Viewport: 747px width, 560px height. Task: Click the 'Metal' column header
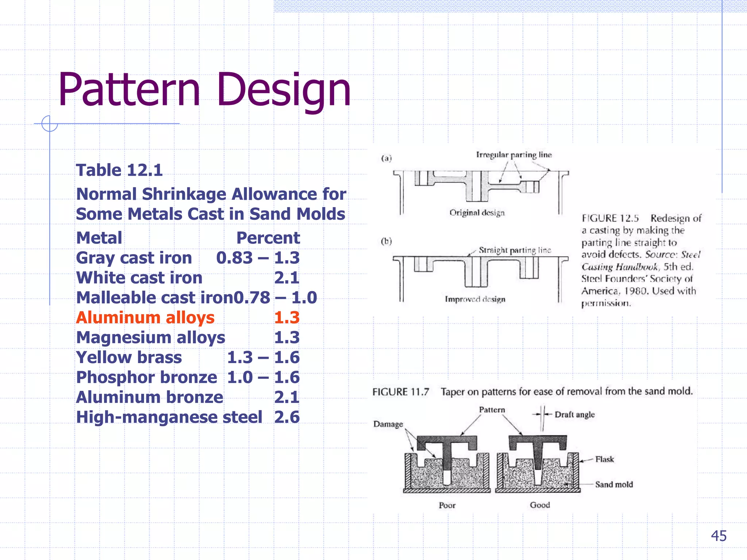click(99, 238)
